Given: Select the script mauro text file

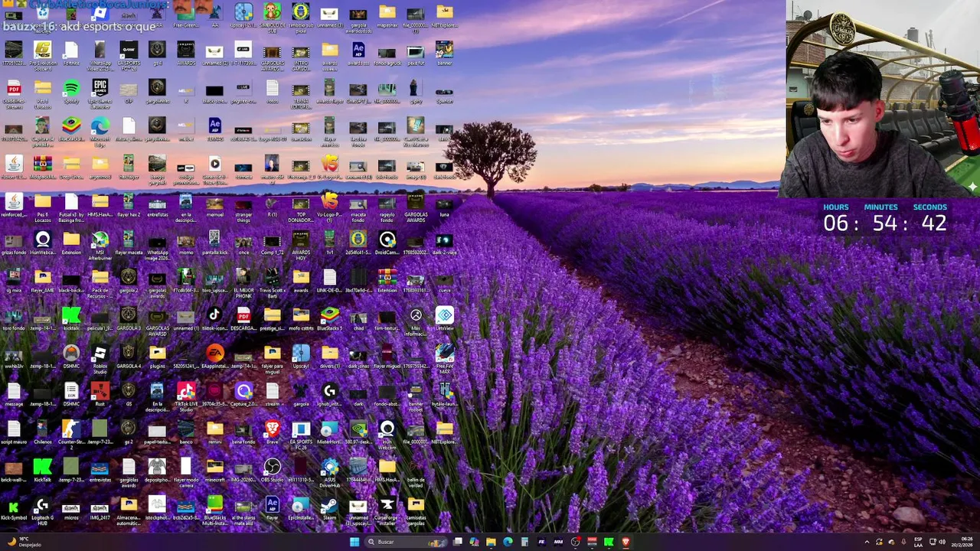Looking at the screenshot, I should (x=14, y=432).
